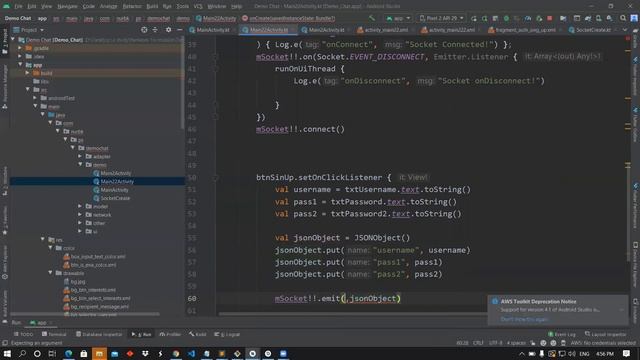Click UTF-8 encoding in status bar
This screenshot has width=640, height=360.
495,343
